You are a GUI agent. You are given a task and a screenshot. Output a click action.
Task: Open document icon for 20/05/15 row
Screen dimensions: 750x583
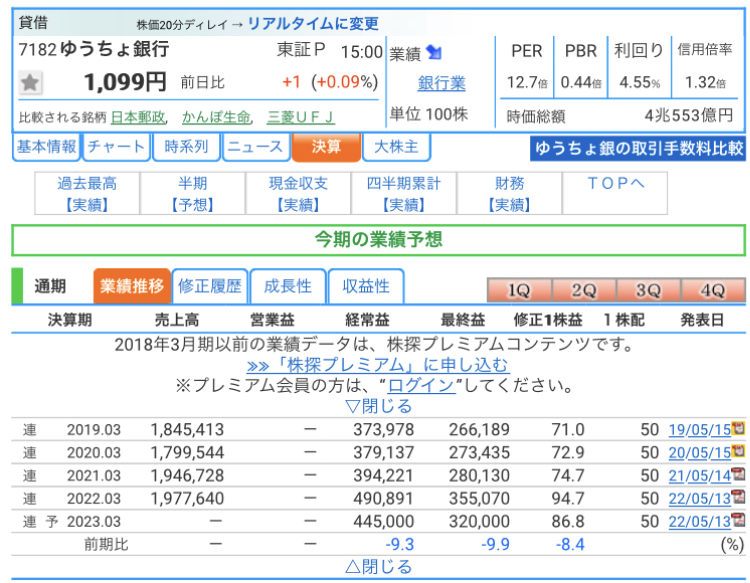point(739,451)
